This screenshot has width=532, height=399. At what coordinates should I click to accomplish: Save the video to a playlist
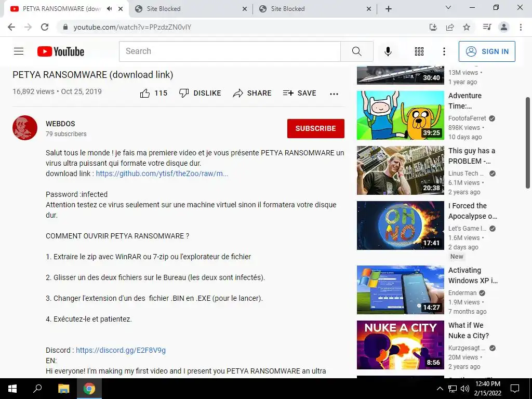[x=300, y=93]
